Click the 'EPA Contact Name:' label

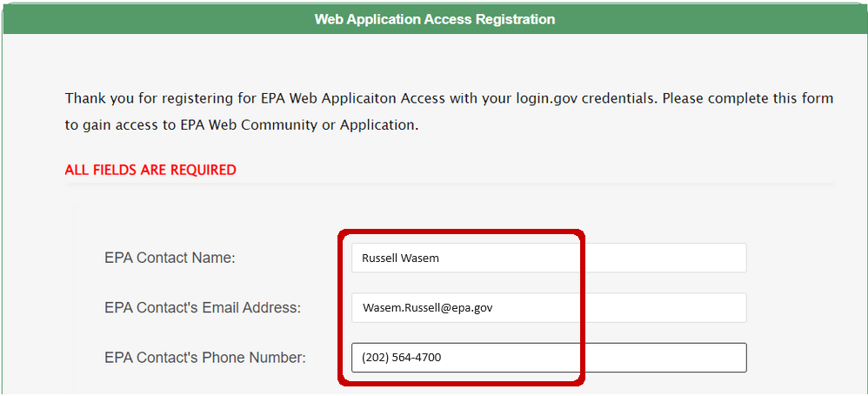coord(170,258)
